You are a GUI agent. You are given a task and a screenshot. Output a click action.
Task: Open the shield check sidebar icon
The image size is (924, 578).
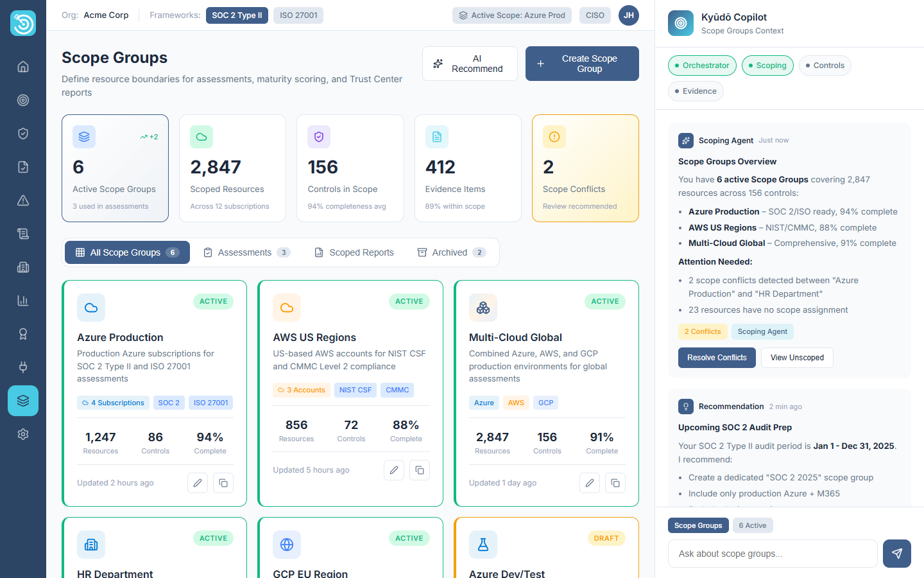tap(23, 134)
